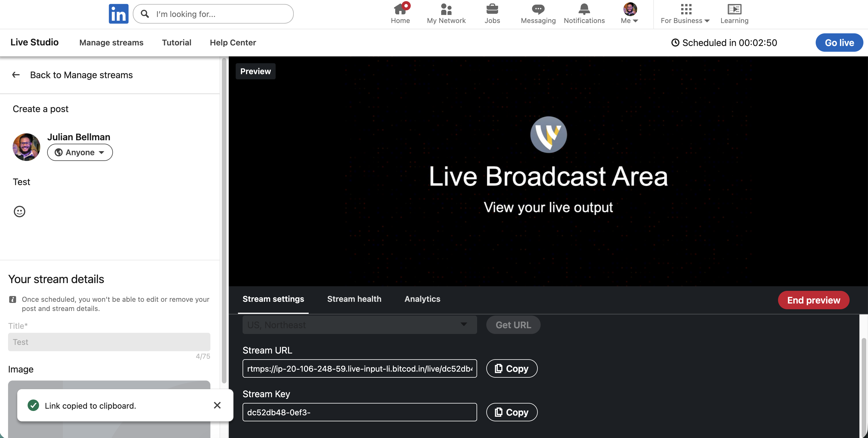The height and width of the screenshot is (438, 868).
Task: Switch to the Analytics tab
Action: [x=422, y=299]
